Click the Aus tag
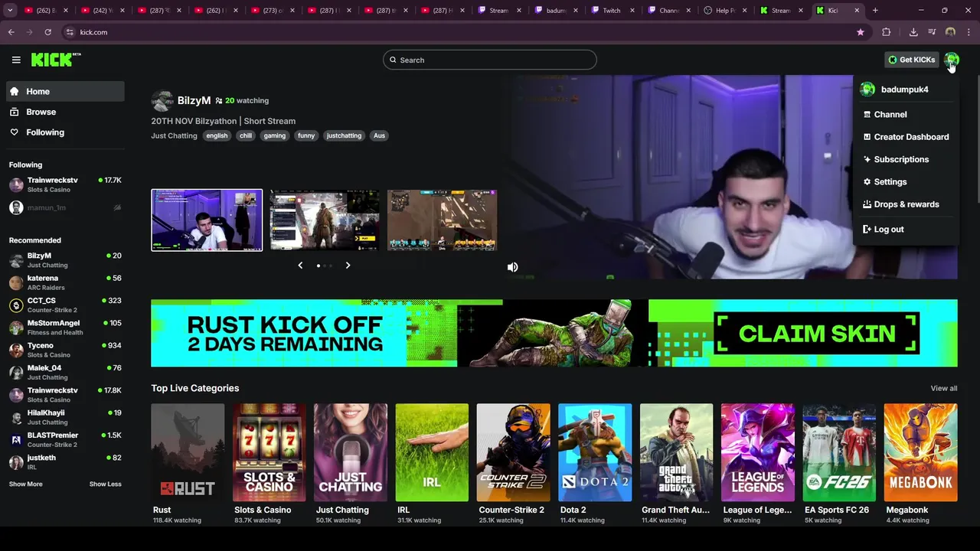The image size is (980, 551). click(x=379, y=135)
